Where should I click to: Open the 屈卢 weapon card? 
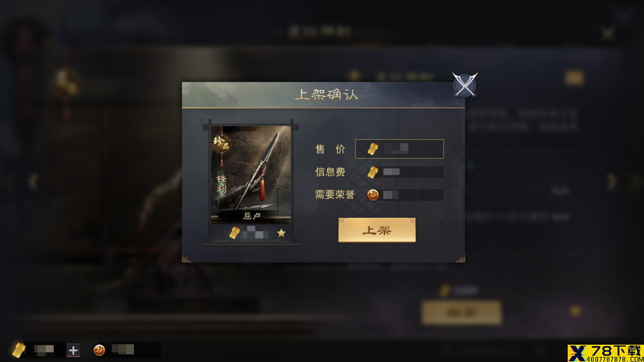tap(251, 175)
